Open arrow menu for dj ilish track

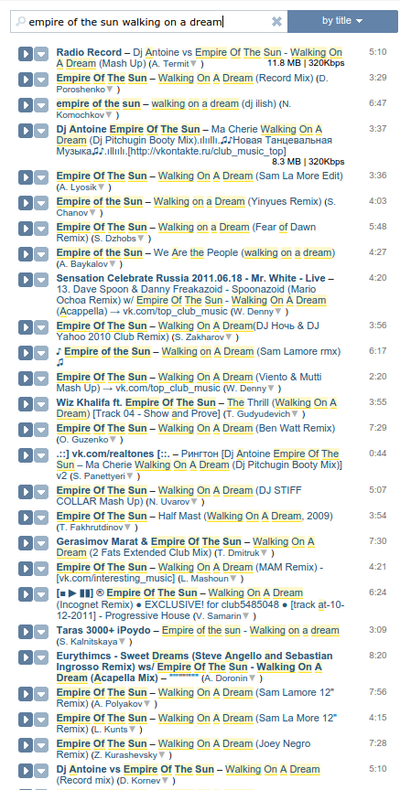point(41,105)
